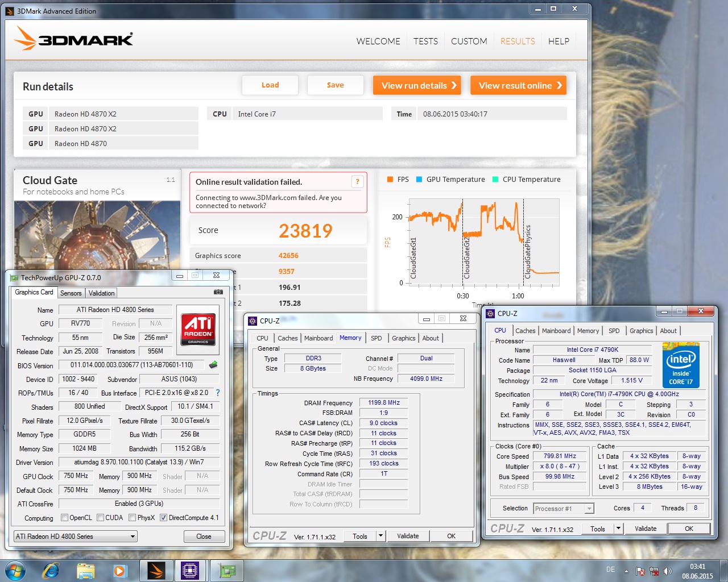Screen dimensions: 728x582
Task: Click blue GPU Temperature legend swatch
Action: click(x=419, y=179)
